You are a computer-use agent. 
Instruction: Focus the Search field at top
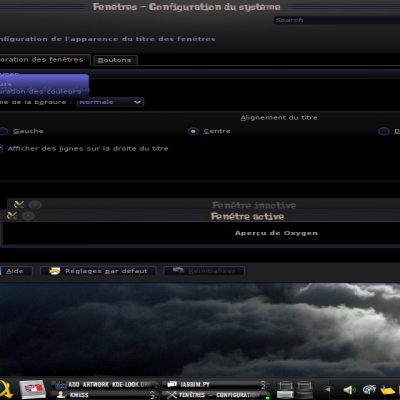coord(337,20)
